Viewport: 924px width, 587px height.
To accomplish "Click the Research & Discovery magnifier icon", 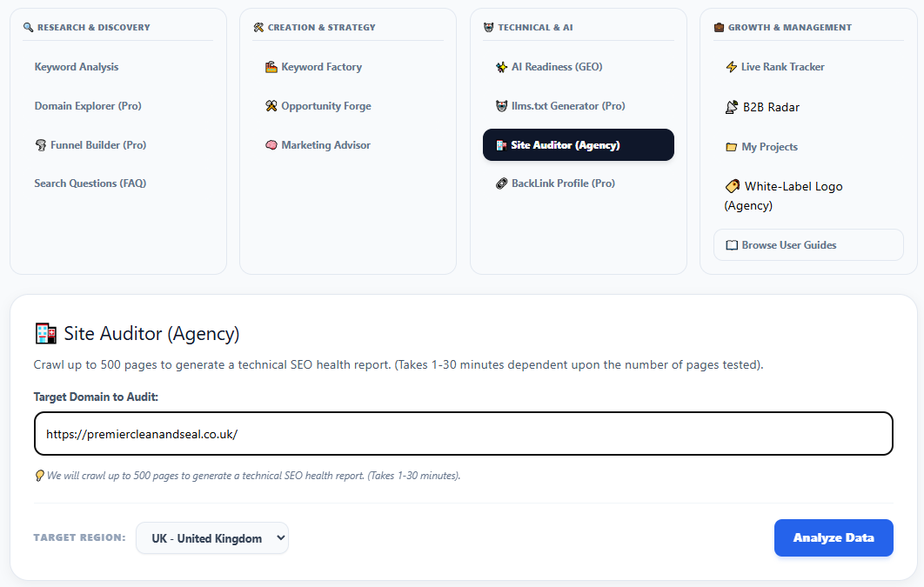I will [x=29, y=27].
